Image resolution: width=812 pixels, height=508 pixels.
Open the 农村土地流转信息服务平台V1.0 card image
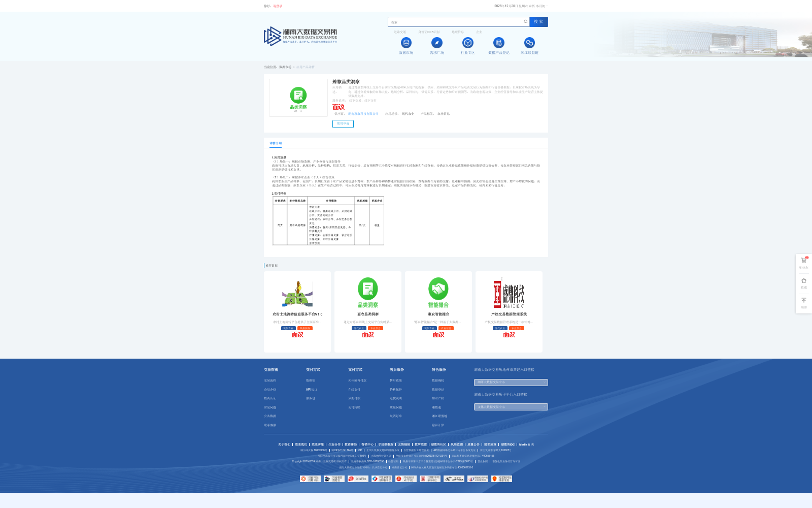click(x=297, y=293)
